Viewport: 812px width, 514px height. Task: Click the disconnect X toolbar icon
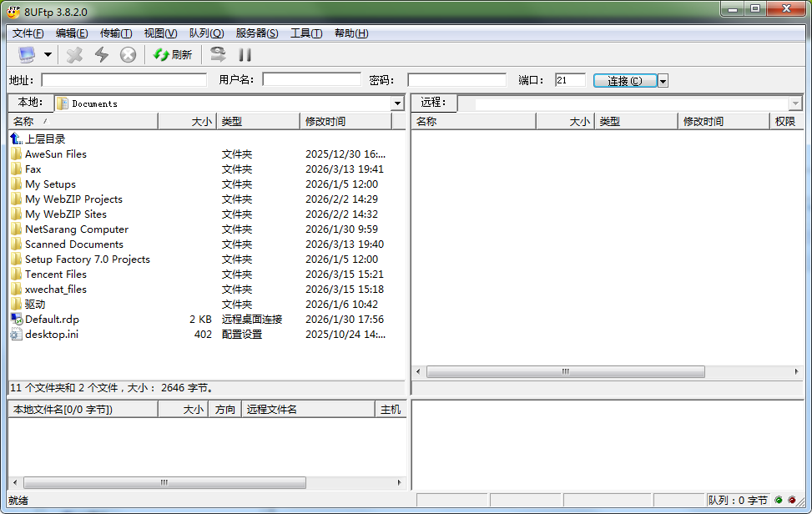coord(75,55)
